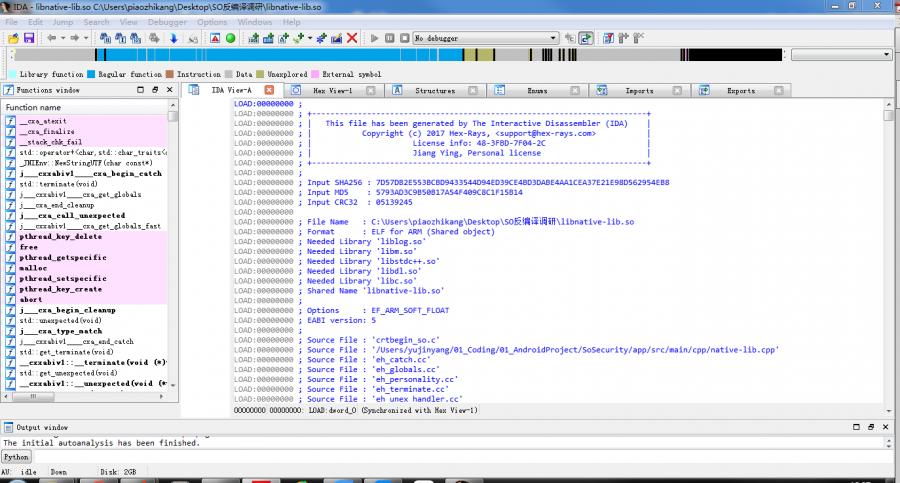Click the third binoculars search icon
900x483 pixels.
click(x=135, y=38)
